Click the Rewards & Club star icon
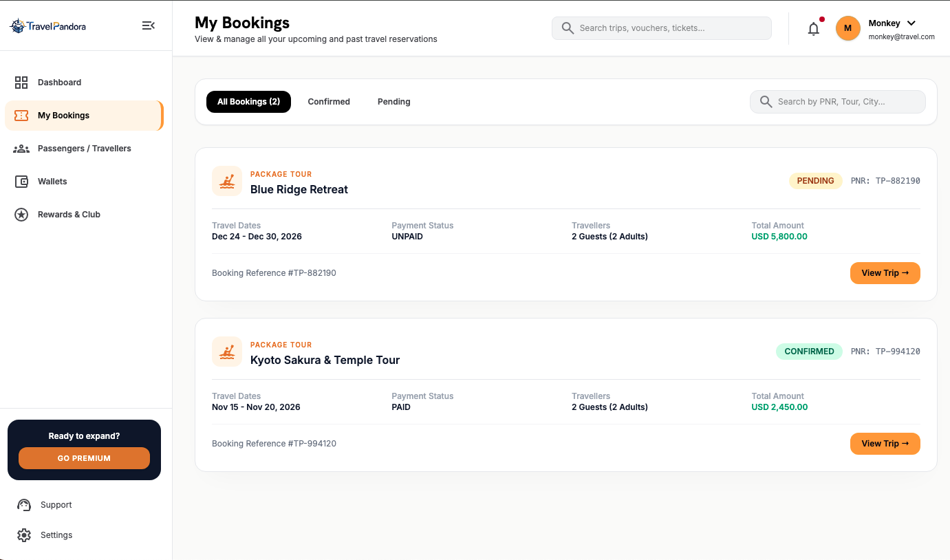This screenshot has width=950, height=560. (x=21, y=215)
